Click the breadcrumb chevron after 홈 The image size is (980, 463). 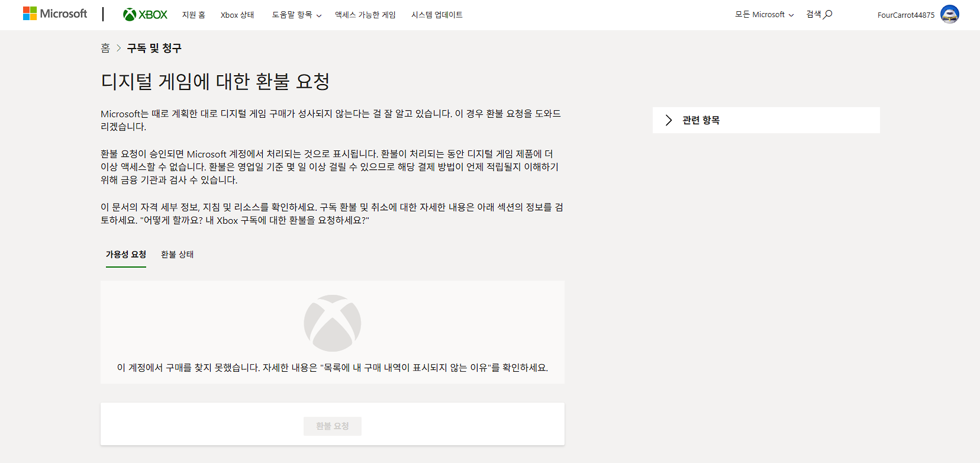[119, 48]
